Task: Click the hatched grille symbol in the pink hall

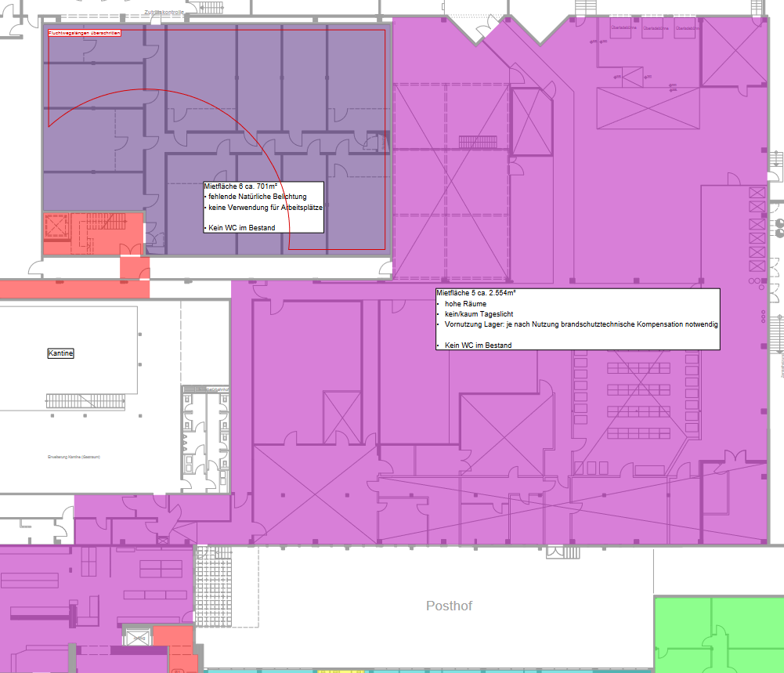Action: click(x=477, y=141)
